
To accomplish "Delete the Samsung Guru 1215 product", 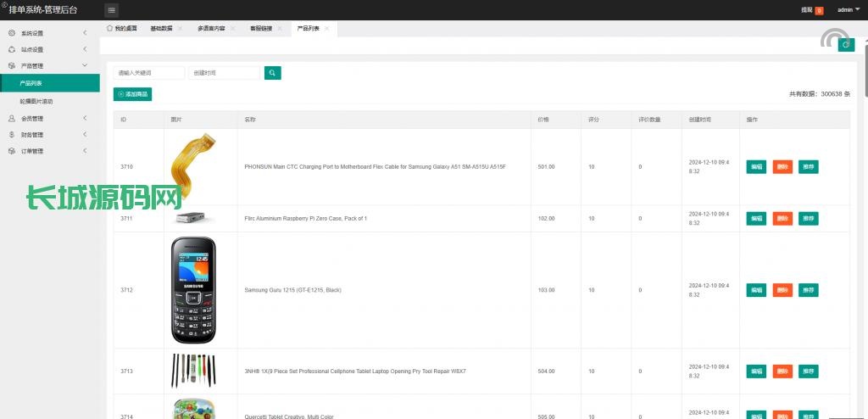I will (x=782, y=290).
